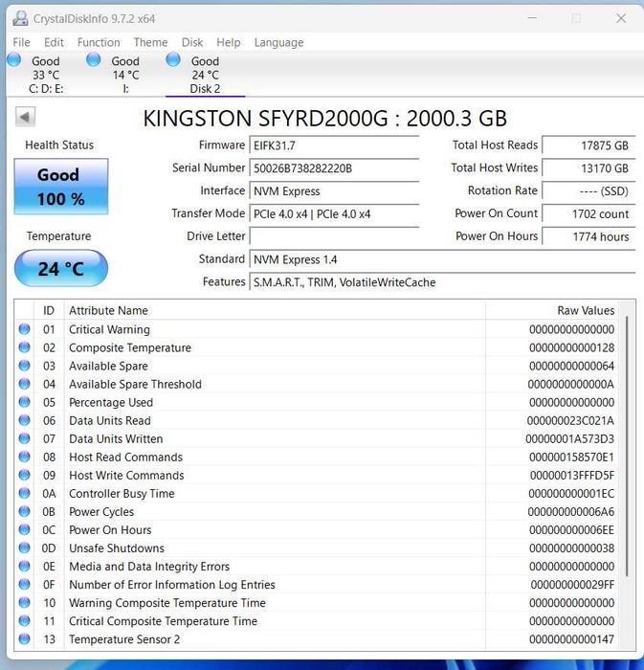Click status orb of Percentage Used row
Screen dimensions: 644x670
(x=24, y=402)
